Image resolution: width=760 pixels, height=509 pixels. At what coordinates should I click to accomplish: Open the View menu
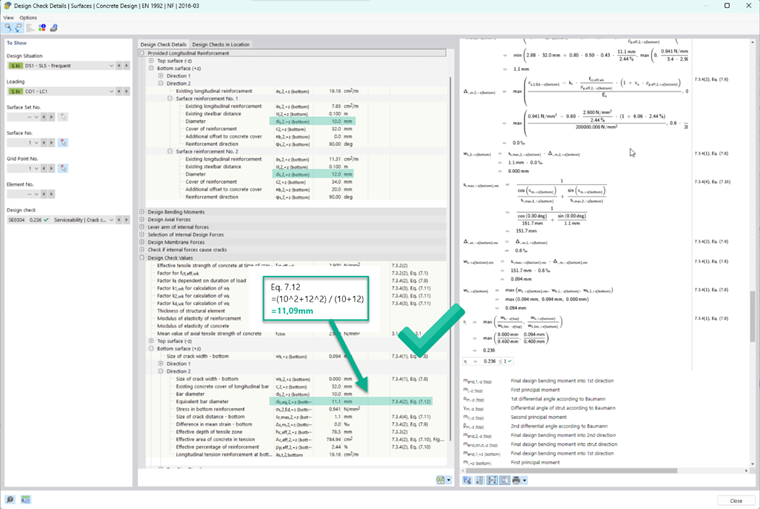[x=8, y=17]
